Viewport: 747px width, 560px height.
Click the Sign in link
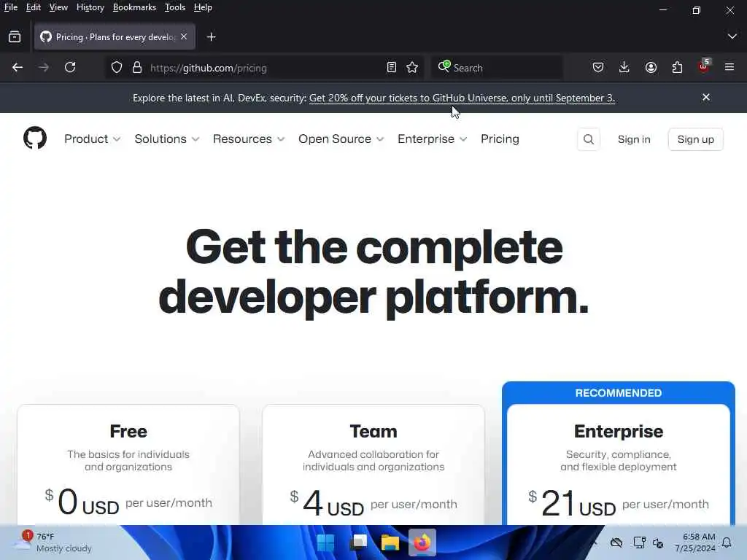tap(634, 139)
